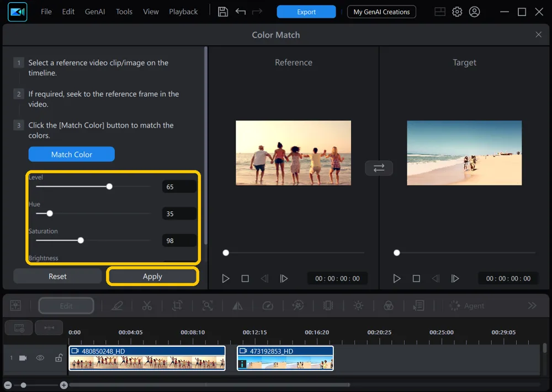Click the Match Color button
This screenshot has width=552, height=392.
(x=71, y=154)
